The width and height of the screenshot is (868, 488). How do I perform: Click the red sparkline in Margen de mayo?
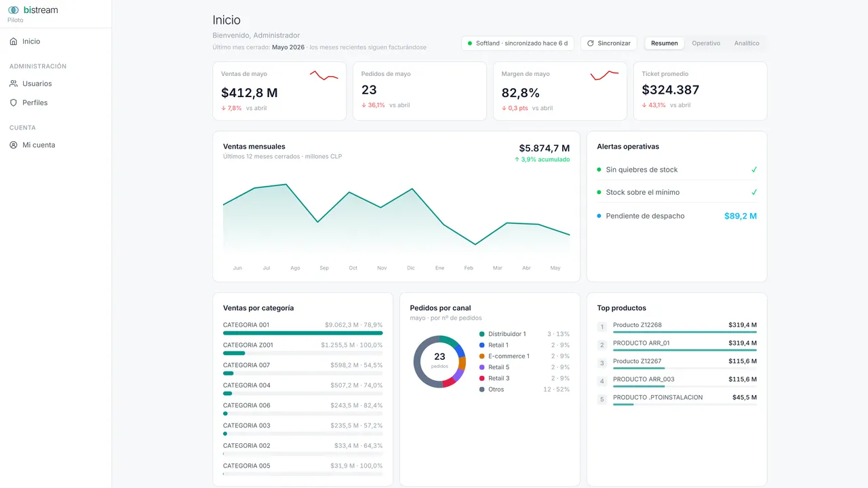click(x=604, y=75)
